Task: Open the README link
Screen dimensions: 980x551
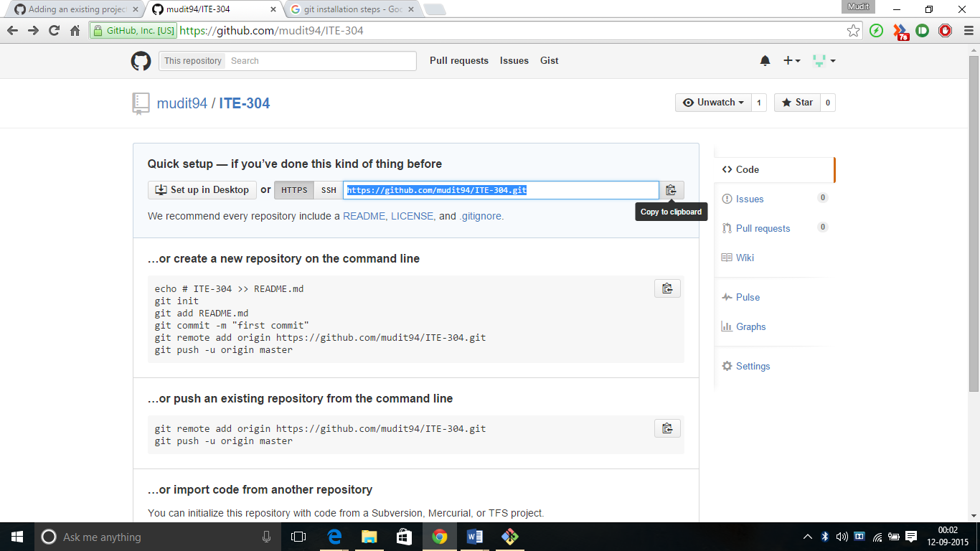Action: click(364, 216)
